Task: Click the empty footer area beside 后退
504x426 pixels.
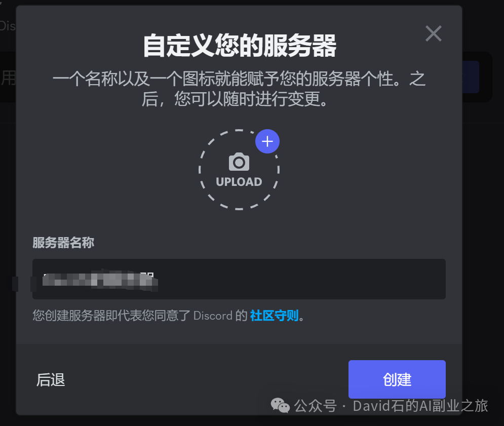Action: coord(206,380)
